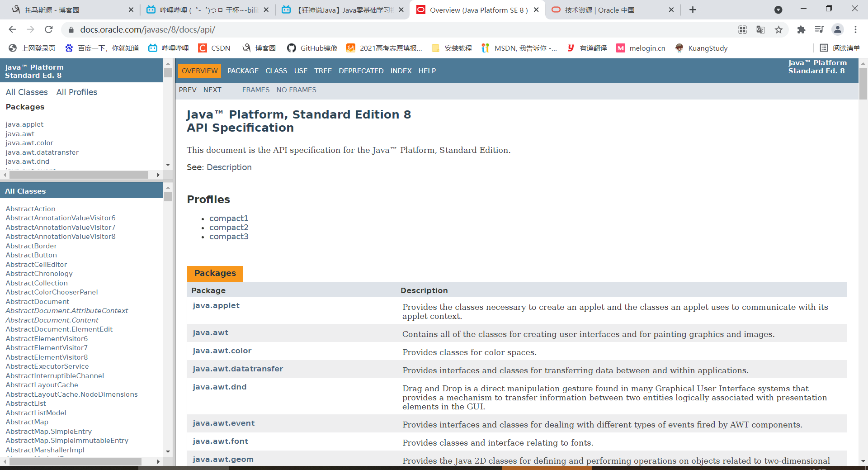The height and width of the screenshot is (470, 868).
Task: Click down arrow of packages frame scrollbar
Action: point(168,165)
